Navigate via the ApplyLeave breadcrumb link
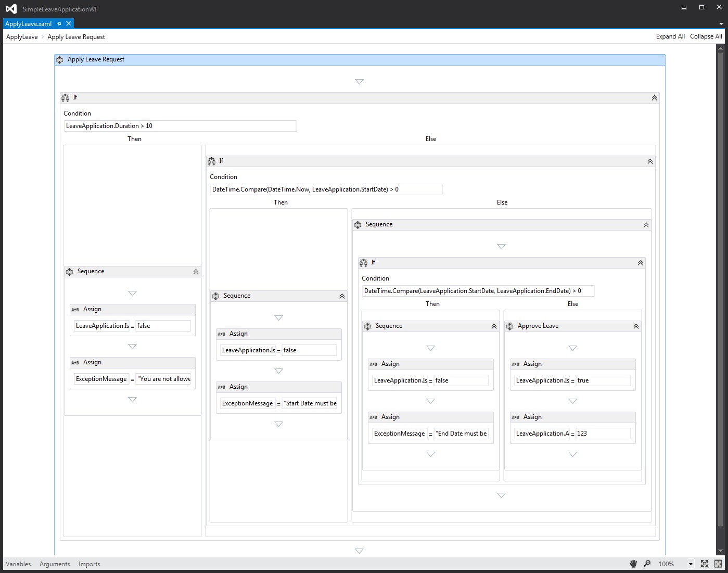This screenshot has height=573, width=728. click(21, 36)
